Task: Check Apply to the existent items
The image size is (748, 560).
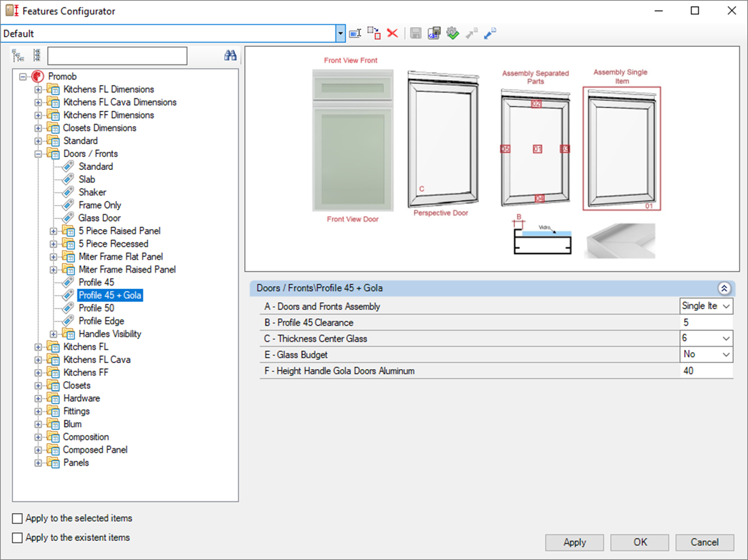Action: point(18,538)
